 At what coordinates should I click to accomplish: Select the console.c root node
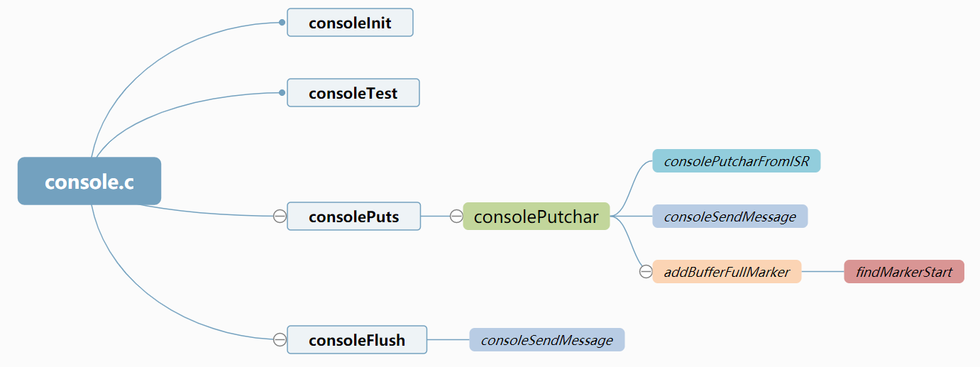coord(89,181)
